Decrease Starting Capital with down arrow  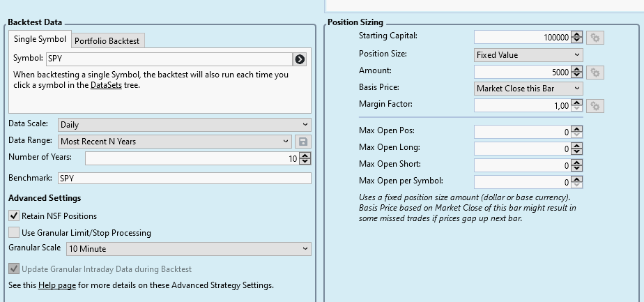click(577, 40)
